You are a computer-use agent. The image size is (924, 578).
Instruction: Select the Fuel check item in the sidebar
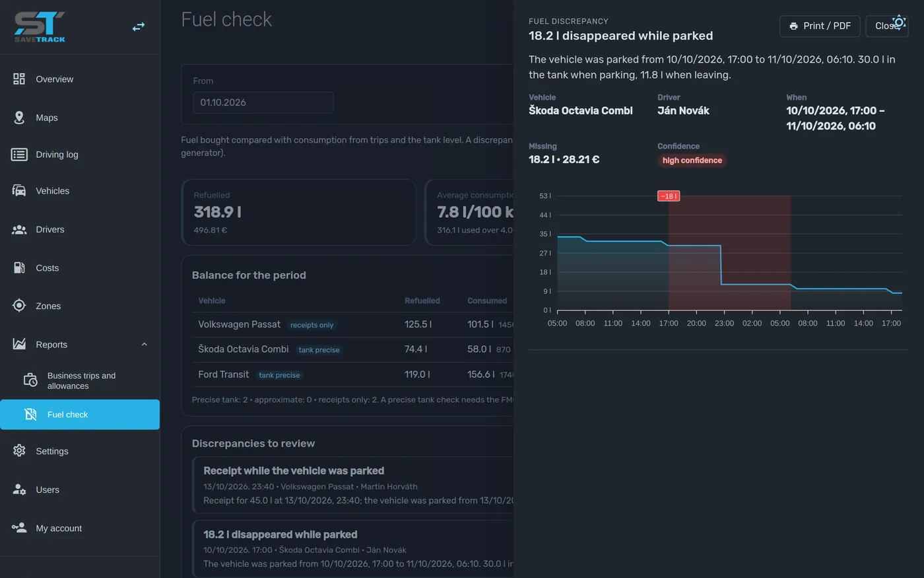point(80,414)
